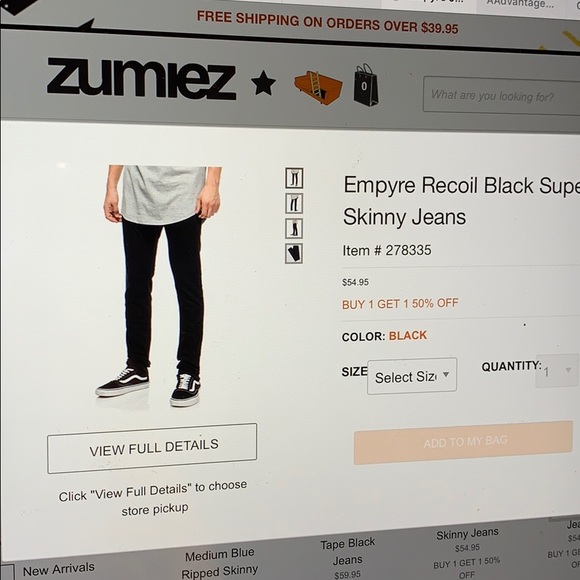Click Add To My Bag button
The width and height of the screenshot is (580, 580).
point(463,442)
